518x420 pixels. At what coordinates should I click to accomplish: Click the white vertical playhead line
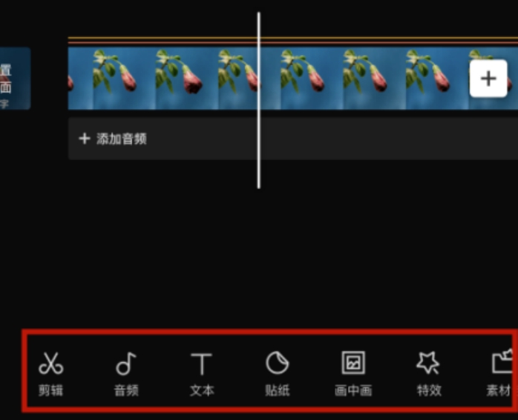tap(259, 100)
